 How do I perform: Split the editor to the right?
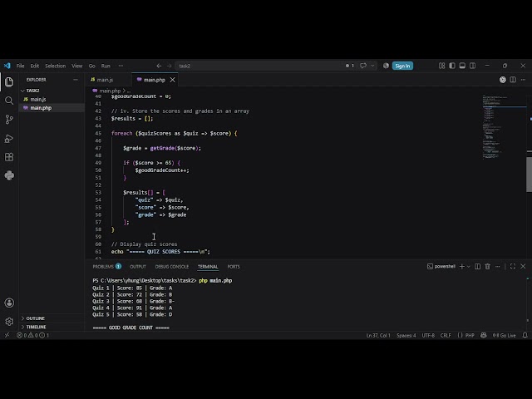coord(513,80)
